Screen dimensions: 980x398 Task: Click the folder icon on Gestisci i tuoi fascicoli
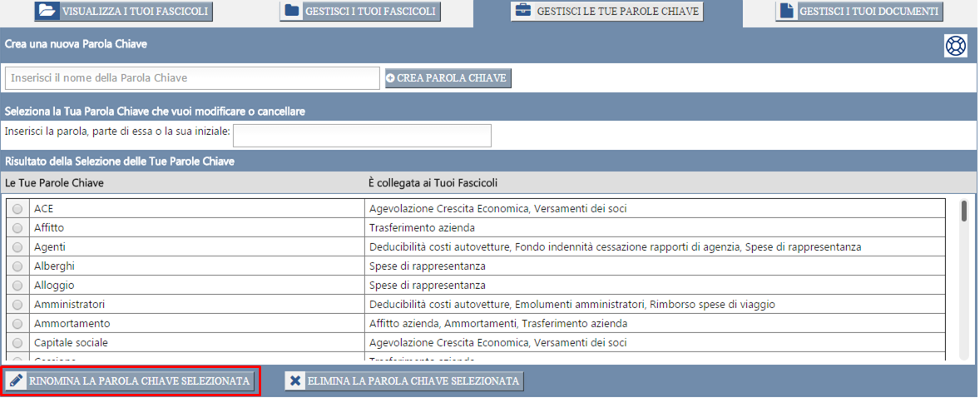292,12
